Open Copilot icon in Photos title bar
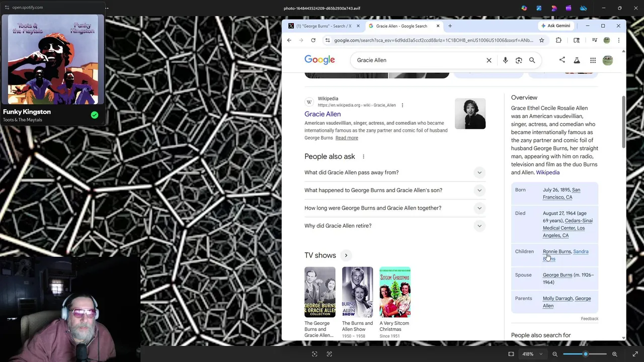Viewport: 644px width, 362px height. (x=524, y=8)
